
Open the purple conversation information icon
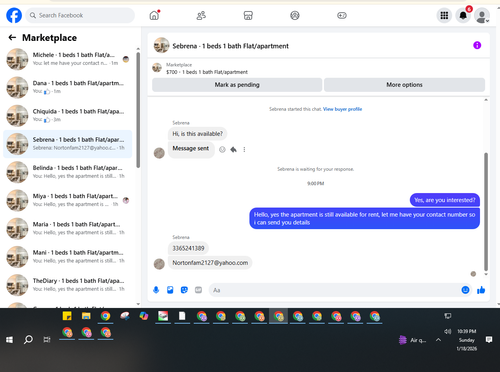[477, 45]
